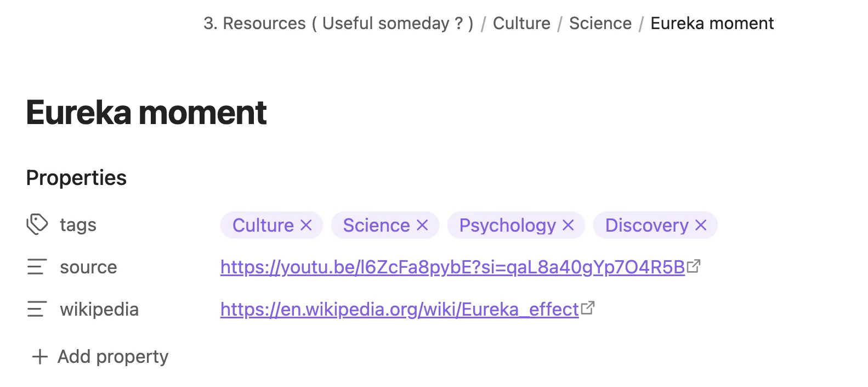Remove the Psychology tag with its X
Screen dimensions: 868x387
point(568,225)
